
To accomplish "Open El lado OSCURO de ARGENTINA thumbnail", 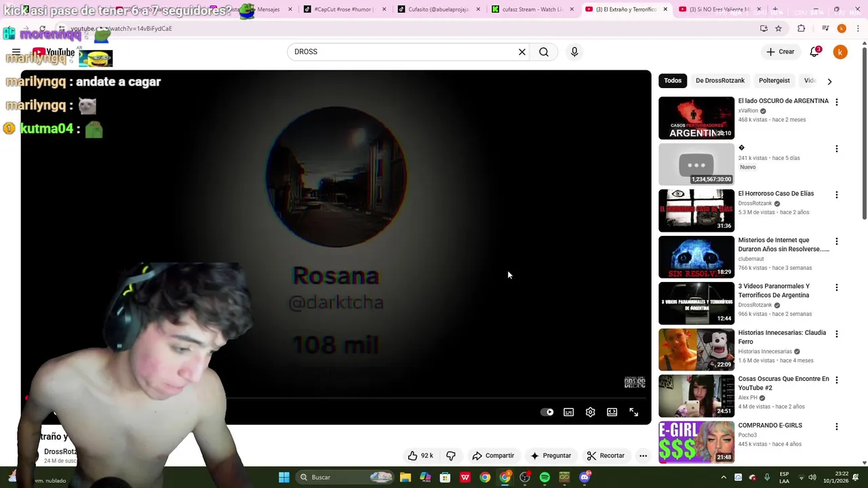I will (696, 118).
